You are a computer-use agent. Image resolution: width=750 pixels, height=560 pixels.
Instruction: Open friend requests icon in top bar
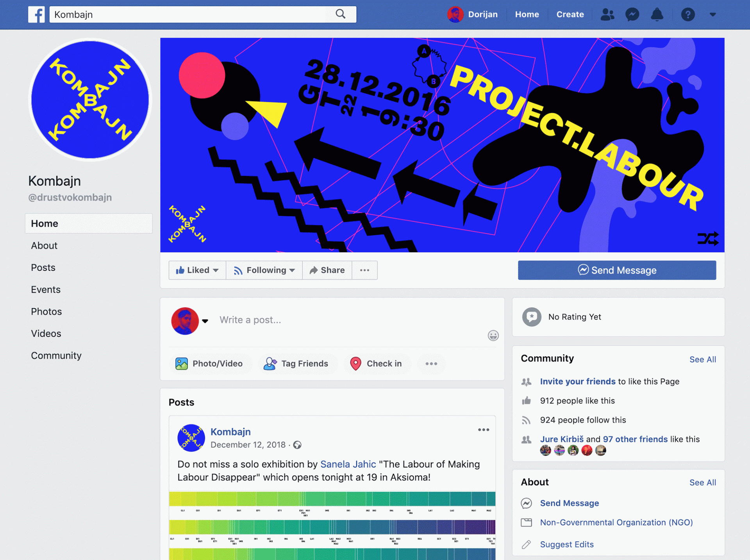(607, 14)
